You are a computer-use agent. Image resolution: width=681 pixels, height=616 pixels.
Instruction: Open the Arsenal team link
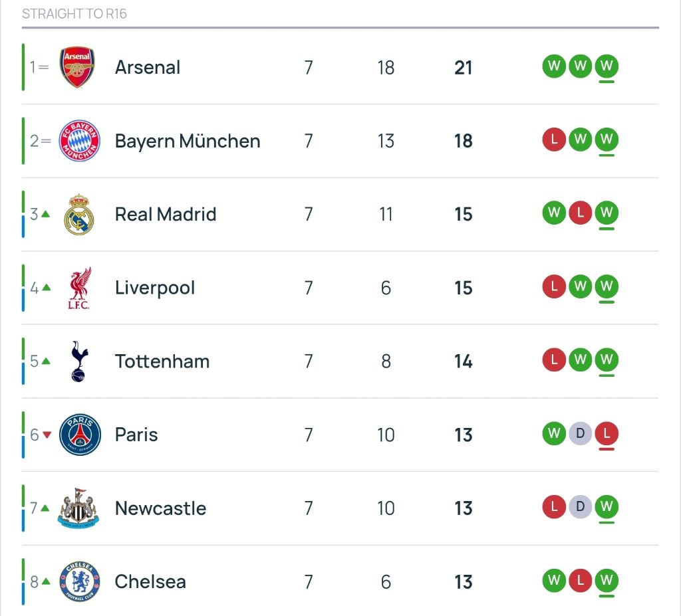[148, 67]
